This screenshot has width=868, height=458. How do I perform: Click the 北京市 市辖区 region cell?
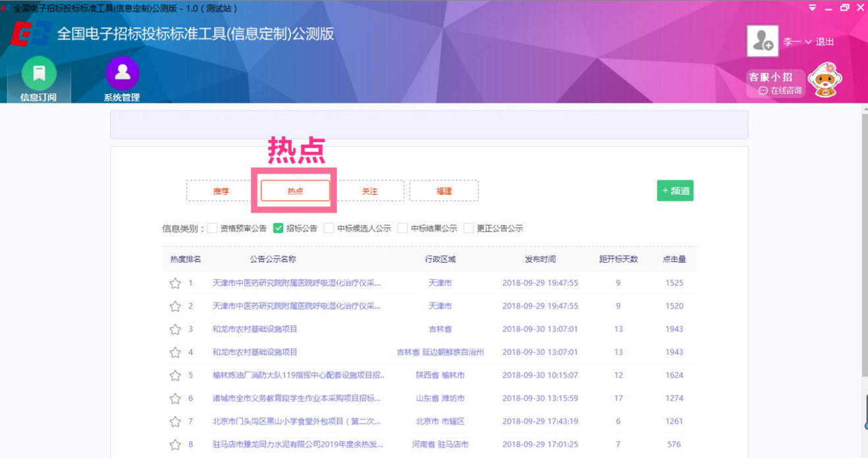(x=440, y=421)
